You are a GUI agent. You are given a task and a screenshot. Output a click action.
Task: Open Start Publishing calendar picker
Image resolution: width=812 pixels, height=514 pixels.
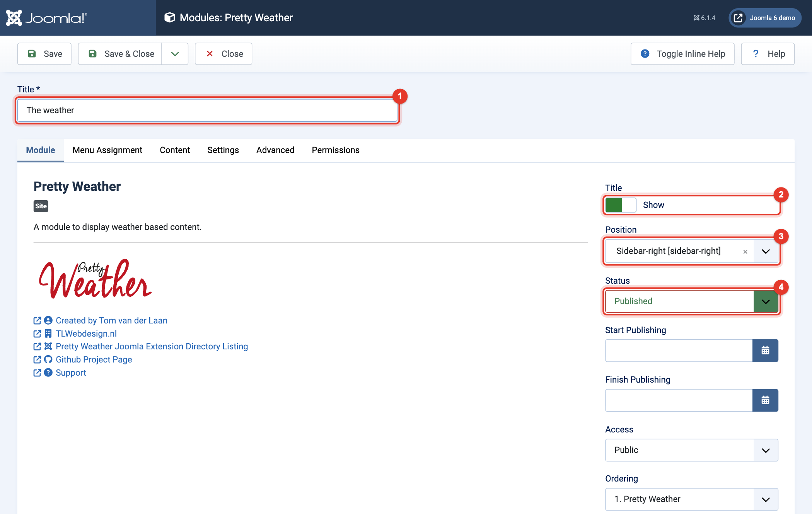(765, 351)
